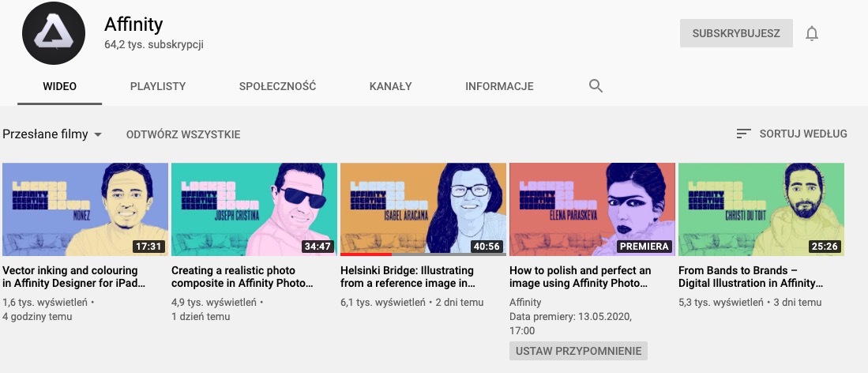
Task: Open channel search magnifier icon
Action: (596, 86)
